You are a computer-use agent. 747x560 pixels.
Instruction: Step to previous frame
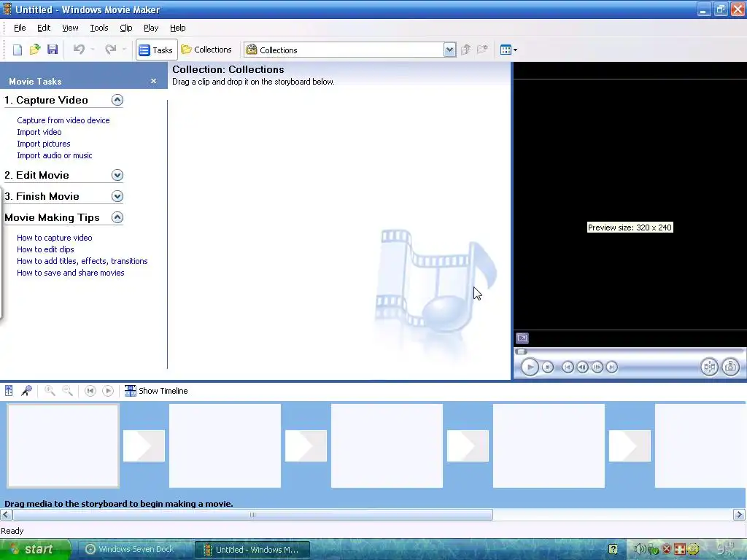point(582,367)
